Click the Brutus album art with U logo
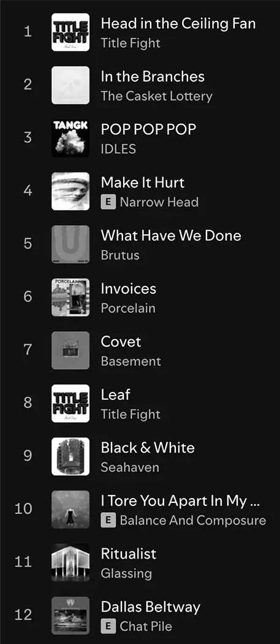Image resolution: width=280 pixels, height=644 pixels. point(70,244)
